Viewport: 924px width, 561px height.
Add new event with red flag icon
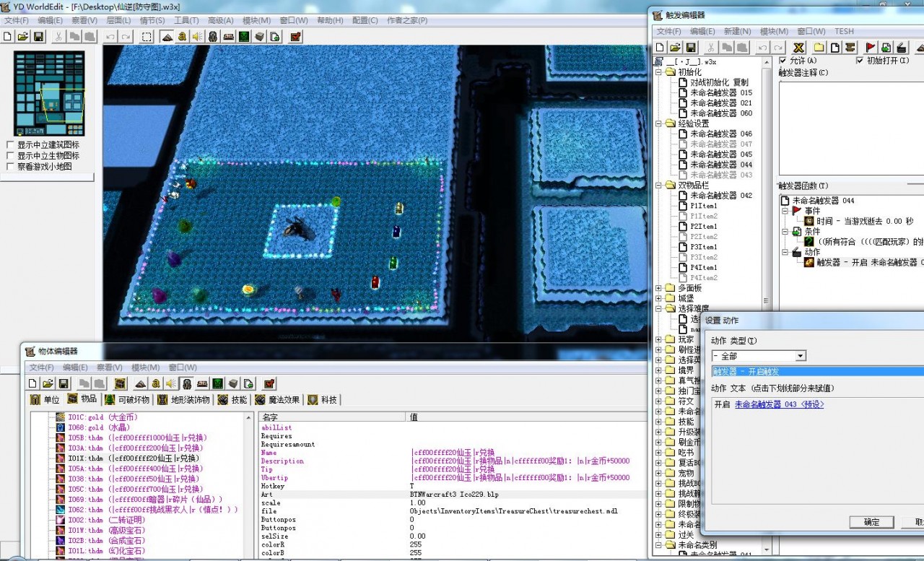pyautogui.click(x=871, y=48)
